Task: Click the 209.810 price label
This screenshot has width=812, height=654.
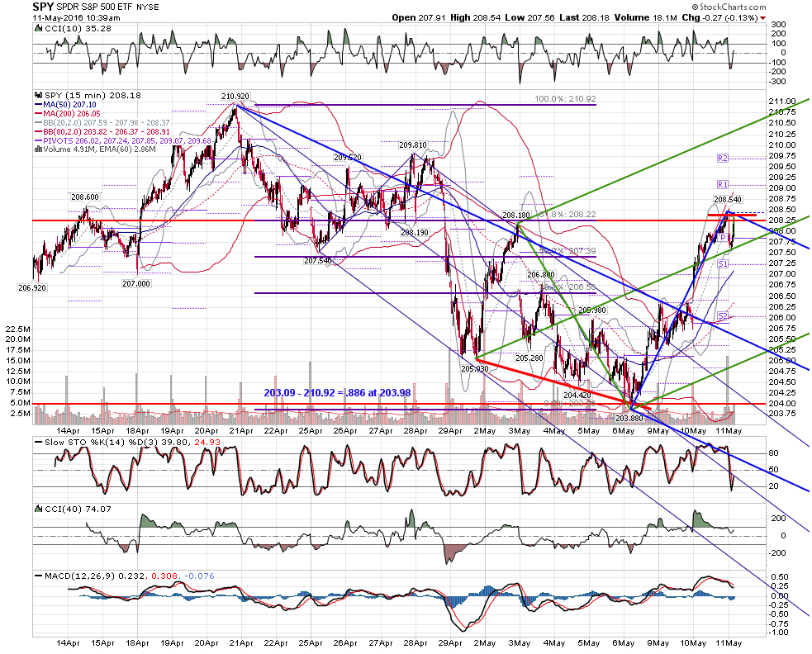Action: pyautogui.click(x=413, y=145)
